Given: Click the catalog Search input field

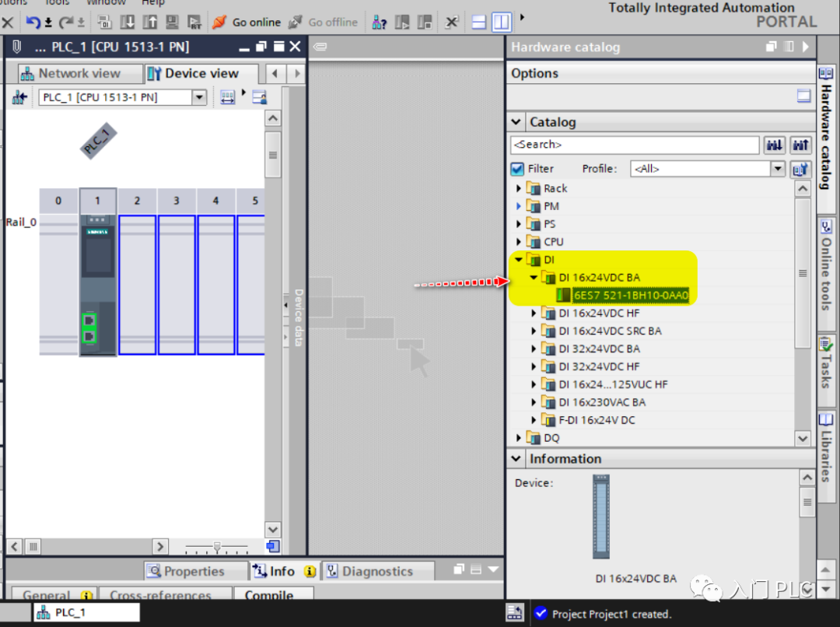Looking at the screenshot, I should [x=635, y=145].
